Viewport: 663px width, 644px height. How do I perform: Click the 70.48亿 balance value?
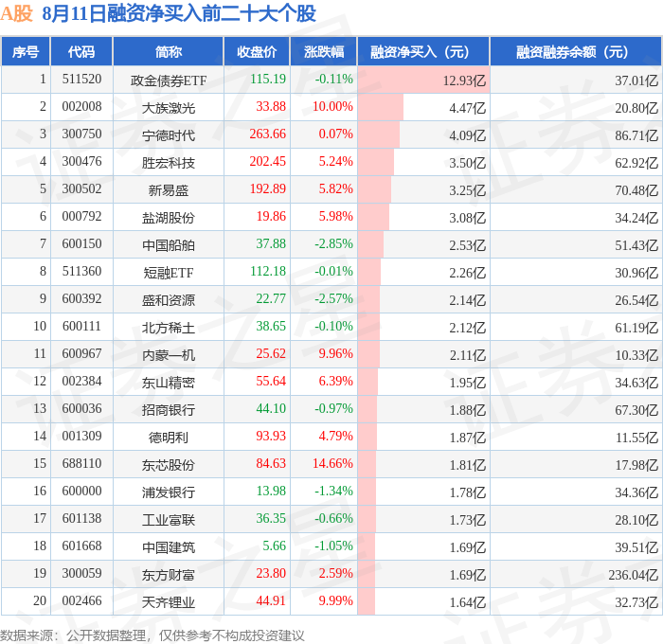point(636,190)
